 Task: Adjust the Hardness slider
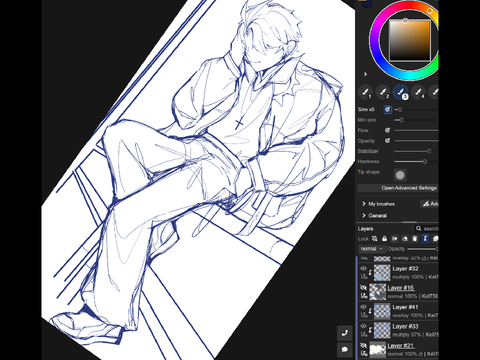point(416,162)
